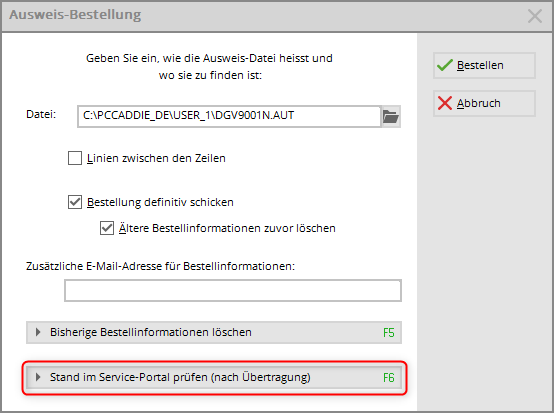Click the additional E-Mail-Adresse input field

pos(233,290)
